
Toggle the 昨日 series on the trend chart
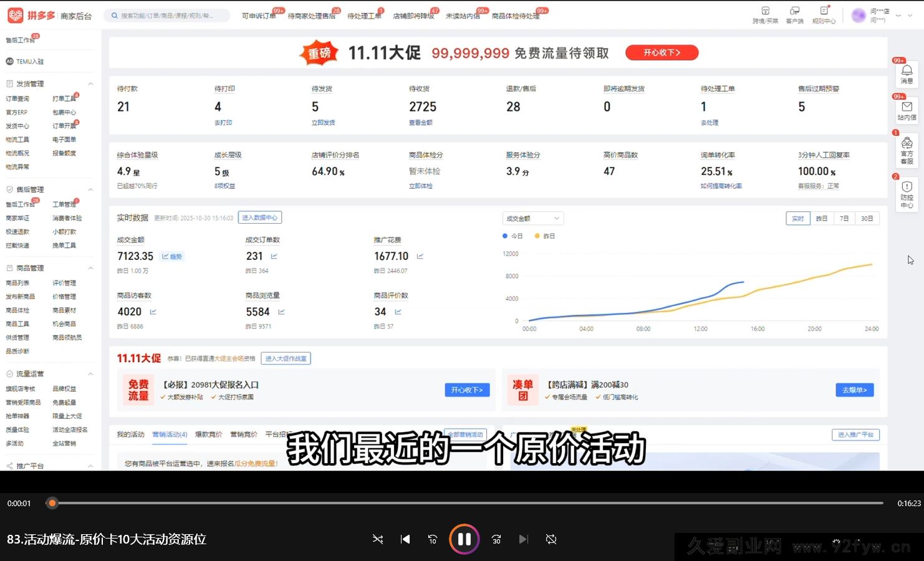[543, 236]
